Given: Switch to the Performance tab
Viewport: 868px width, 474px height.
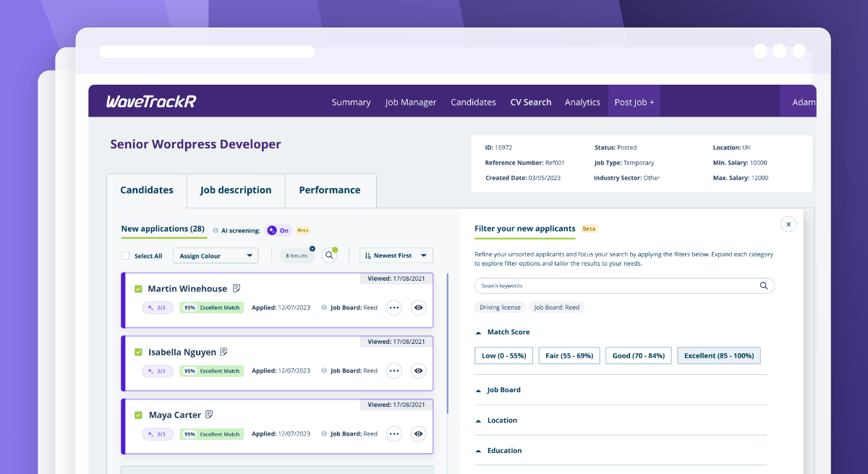Looking at the screenshot, I should click(x=330, y=190).
